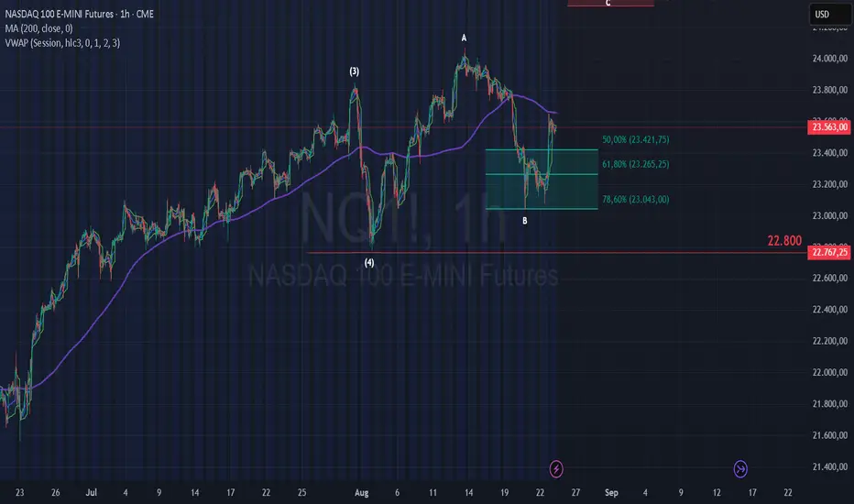Image resolution: width=854 pixels, height=504 pixels.
Task: Select the wave label A
Action: point(464,38)
